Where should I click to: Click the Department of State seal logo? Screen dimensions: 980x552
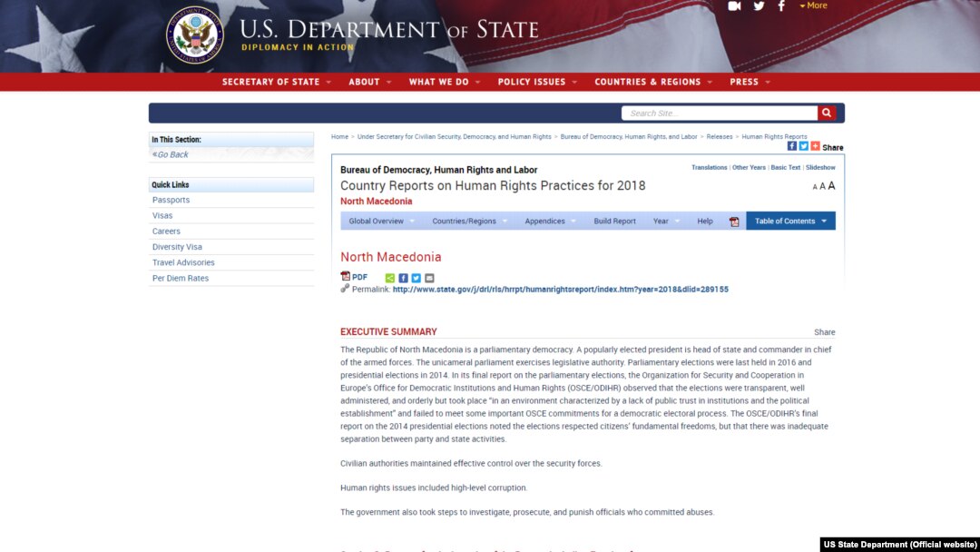[195, 35]
